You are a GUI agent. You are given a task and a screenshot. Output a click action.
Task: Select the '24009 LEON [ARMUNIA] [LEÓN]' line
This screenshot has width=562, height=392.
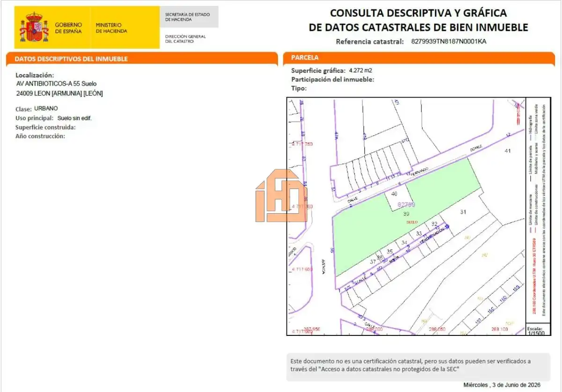pyautogui.click(x=59, y=93)
